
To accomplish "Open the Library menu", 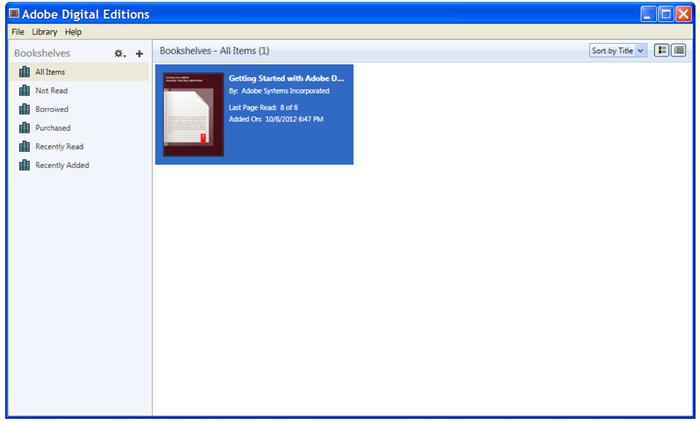I will pyautogui.click(x=44, y=32).
